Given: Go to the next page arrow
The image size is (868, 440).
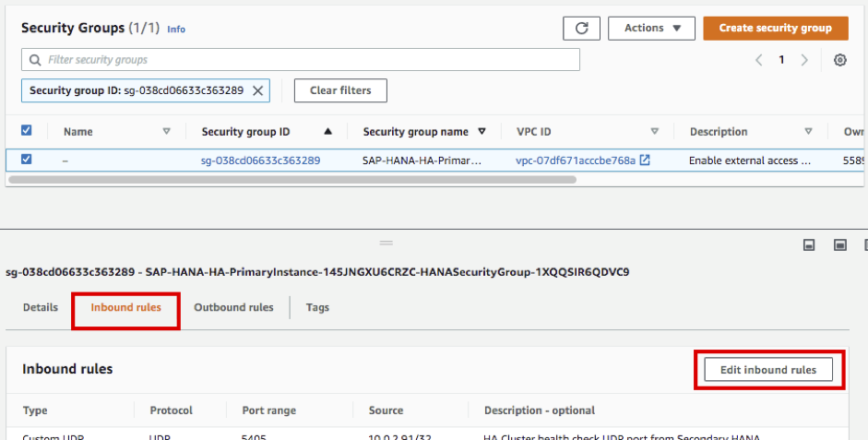Looking at the screenshot, I should (x=804, y=60).
